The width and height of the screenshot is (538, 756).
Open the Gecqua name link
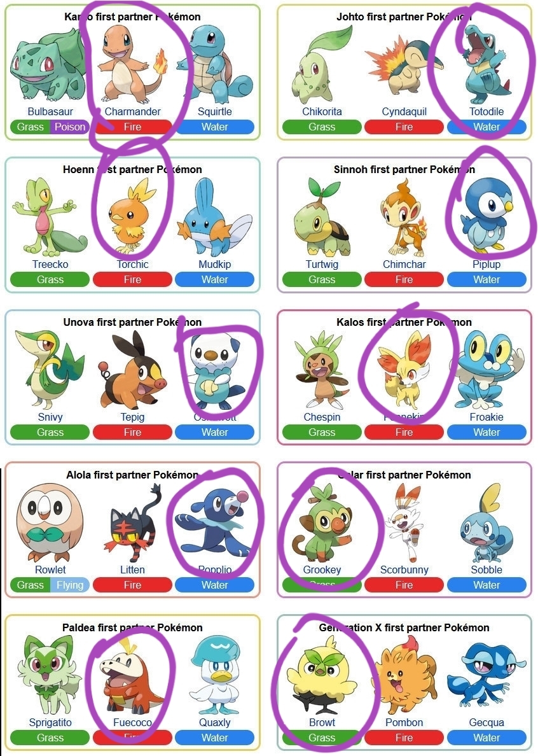[486, 722]
